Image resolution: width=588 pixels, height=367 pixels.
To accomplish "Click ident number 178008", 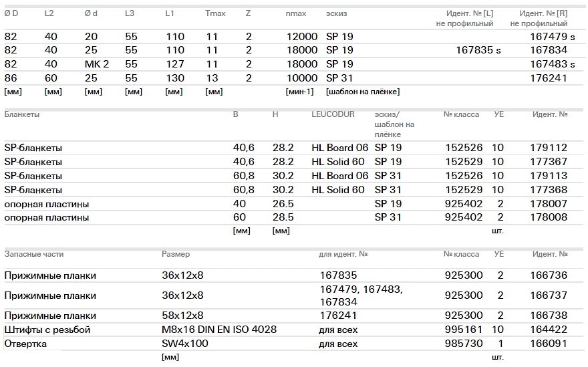I will [x=549, y=218].
